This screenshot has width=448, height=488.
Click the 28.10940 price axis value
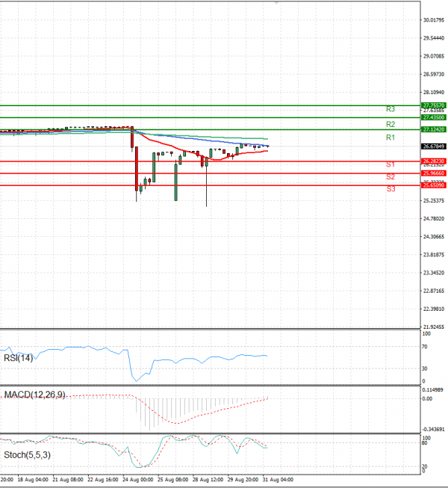coord(434,92)
